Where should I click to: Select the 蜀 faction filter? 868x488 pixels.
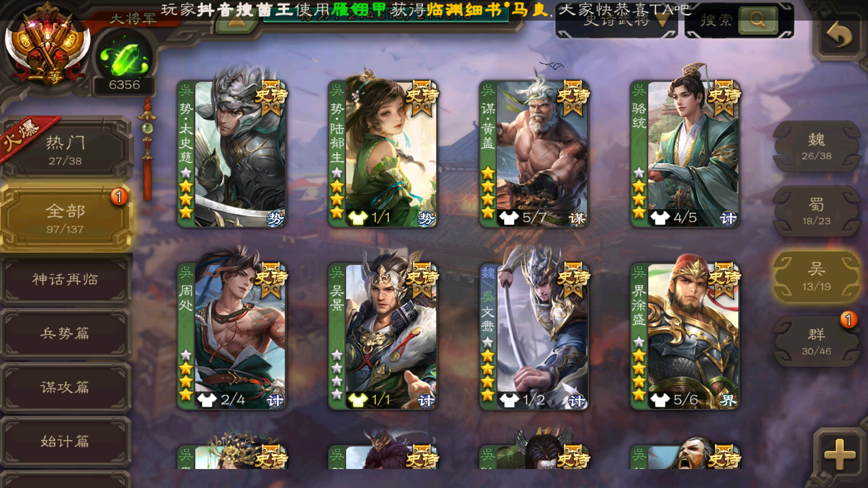click(x=816, y=211)
